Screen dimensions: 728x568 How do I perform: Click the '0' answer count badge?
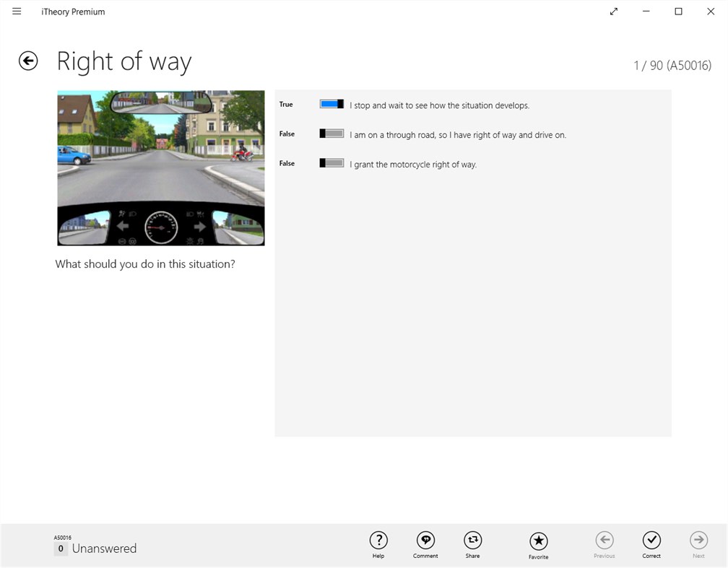click(x=61, y=549)
